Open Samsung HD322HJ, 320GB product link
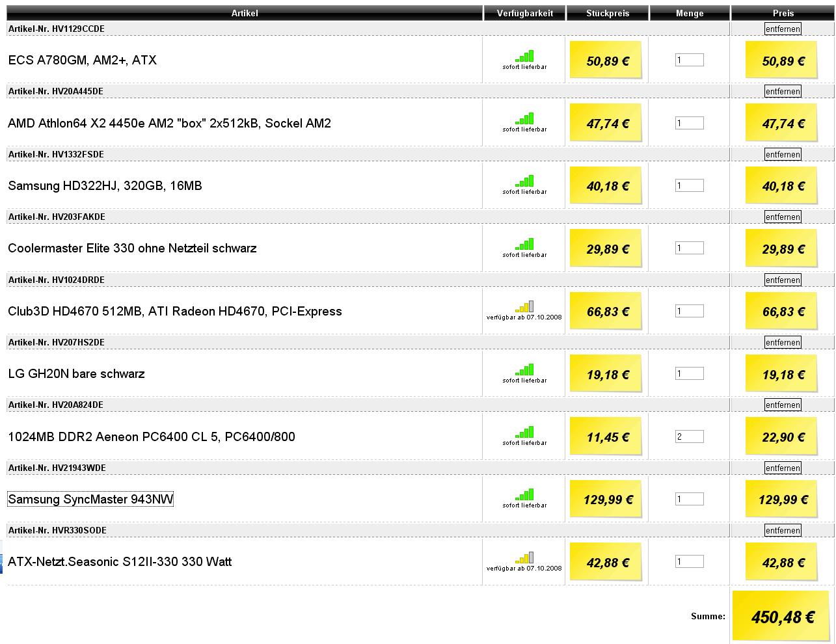Image resolution: width=836 pixels, height=644 pixels. click(105, 185)
